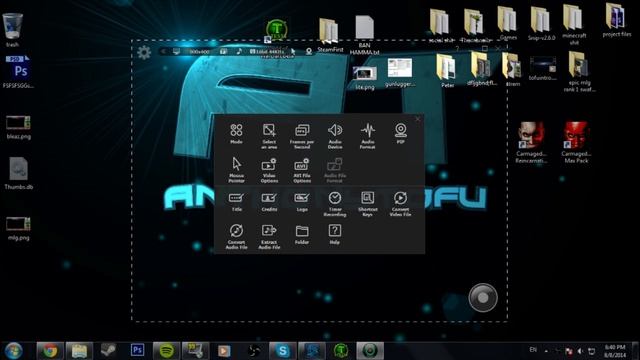The width and height of the screenshot is (640, 360).
Task: Select the Peter folder on desktop
Action: pyautogui.click(x=447, y=71)
